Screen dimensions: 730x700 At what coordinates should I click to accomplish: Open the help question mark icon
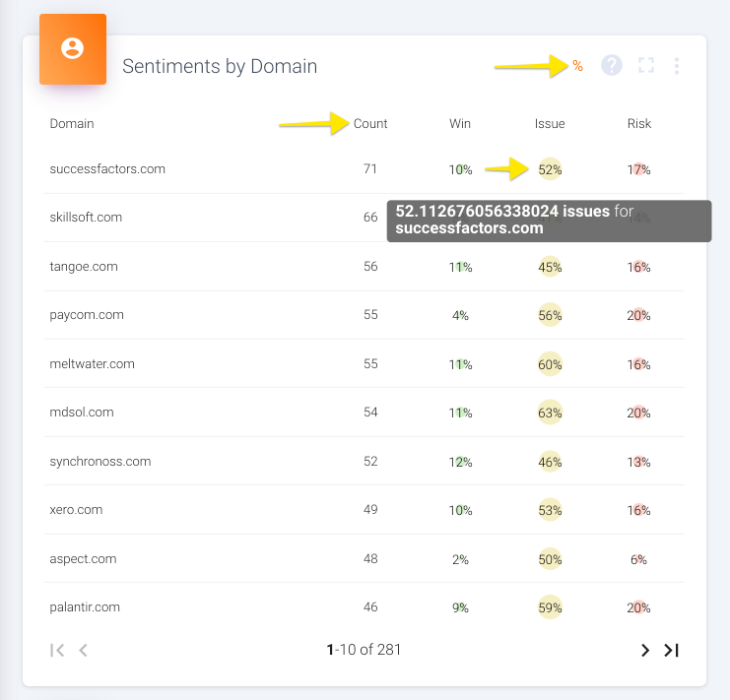611,65
